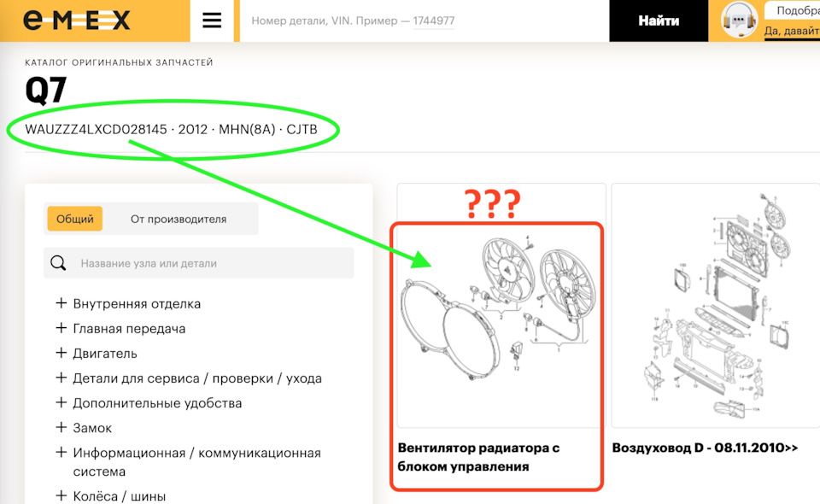Switch to the "Общий" tab
This screenshot has height=504, width=820.
tap(74, 219)
